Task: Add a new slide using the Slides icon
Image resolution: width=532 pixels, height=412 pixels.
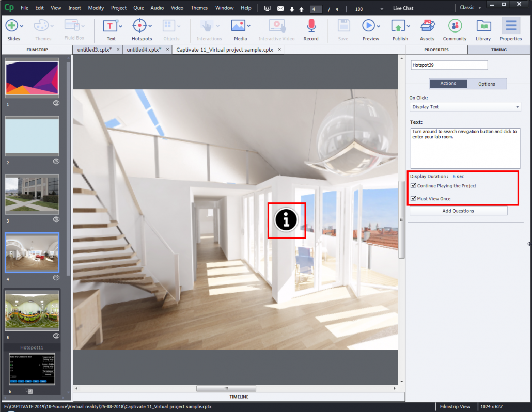Action: point(11,26)
